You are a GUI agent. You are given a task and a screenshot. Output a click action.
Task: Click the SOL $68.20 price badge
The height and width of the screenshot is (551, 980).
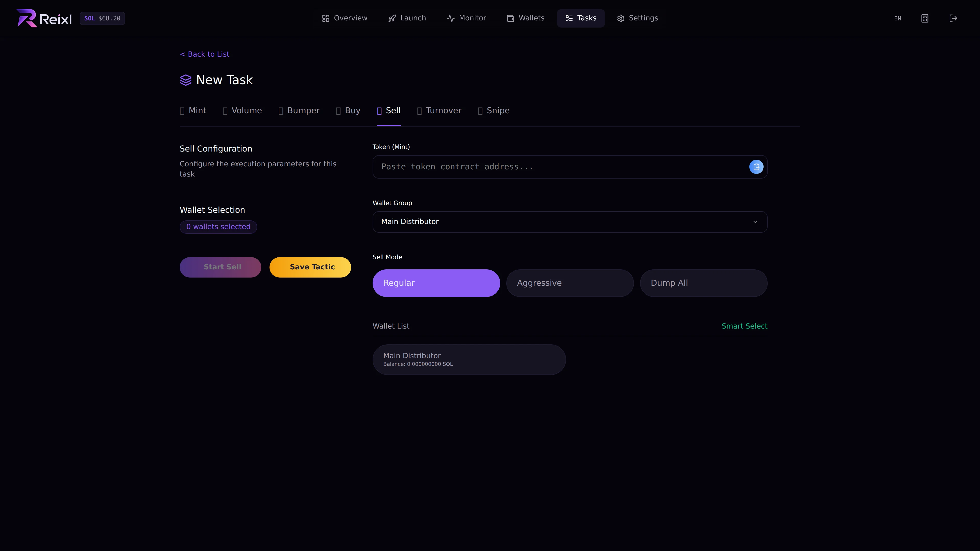(102, 18)
